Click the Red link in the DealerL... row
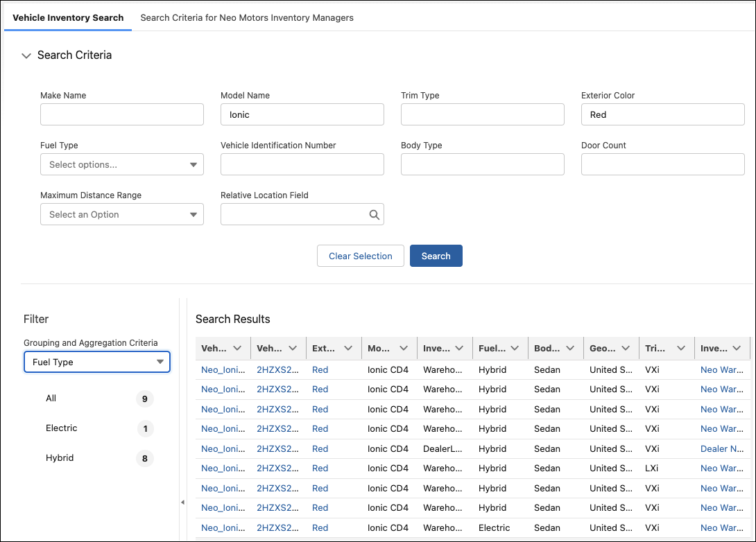 (320, 449)
